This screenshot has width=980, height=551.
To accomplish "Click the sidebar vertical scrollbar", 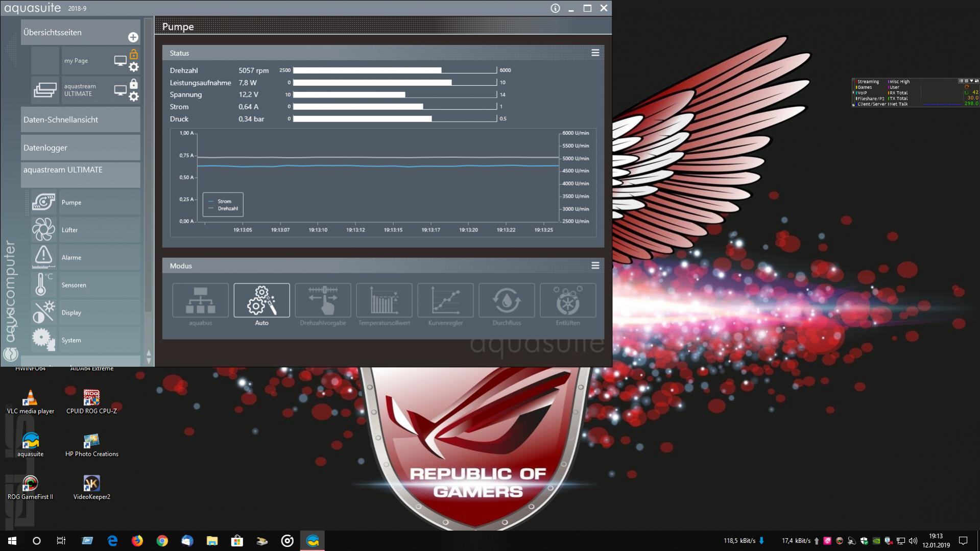I will (149, 166).
